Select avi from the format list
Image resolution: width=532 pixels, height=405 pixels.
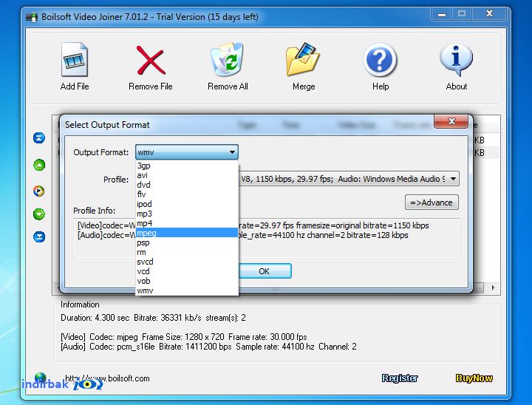(x=187, y=175)
